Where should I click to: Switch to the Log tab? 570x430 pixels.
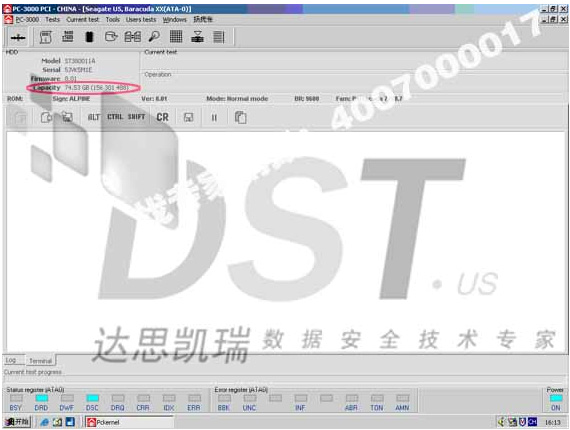point(11,360)
